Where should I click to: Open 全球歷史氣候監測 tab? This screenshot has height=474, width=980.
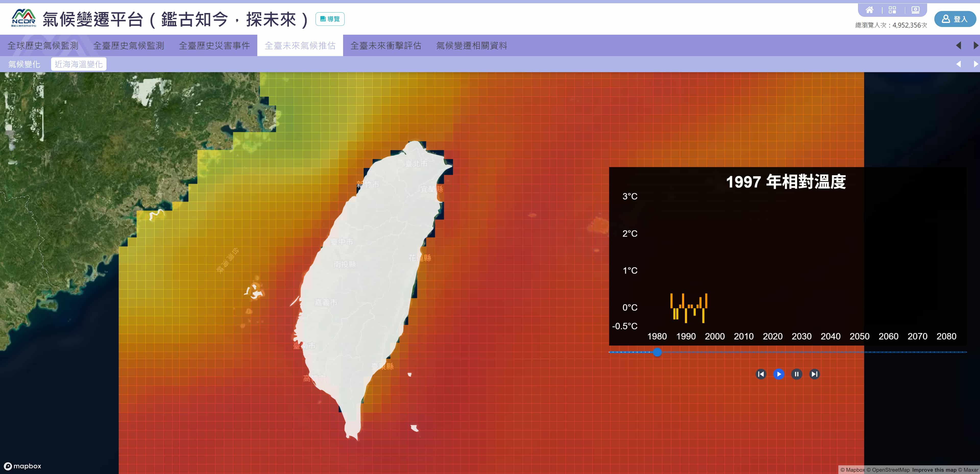click(43, 46)
